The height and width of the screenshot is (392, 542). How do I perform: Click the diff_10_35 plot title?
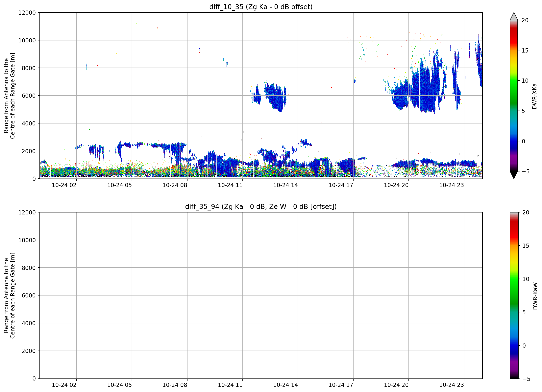click(x=261, y=7)
